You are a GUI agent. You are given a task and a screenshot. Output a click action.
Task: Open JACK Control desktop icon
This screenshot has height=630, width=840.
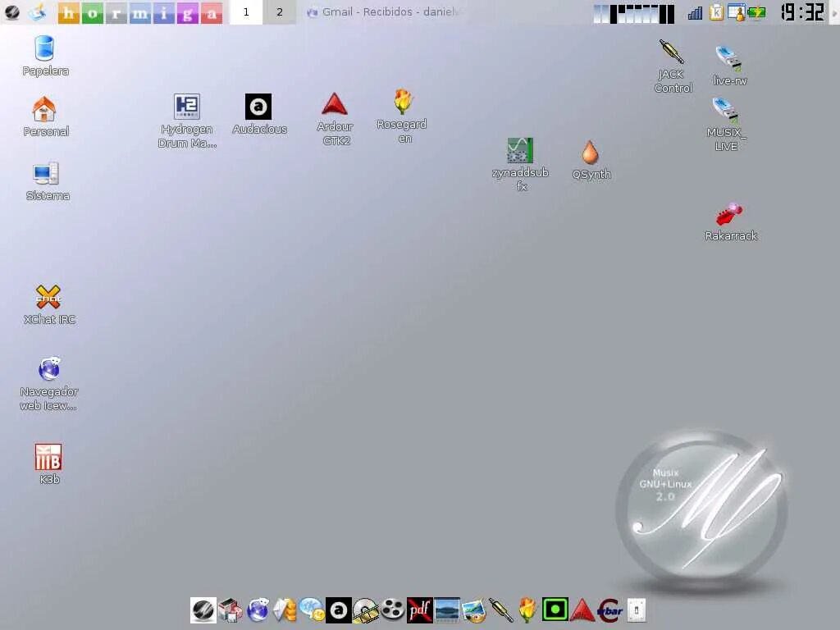coord(673,66)
